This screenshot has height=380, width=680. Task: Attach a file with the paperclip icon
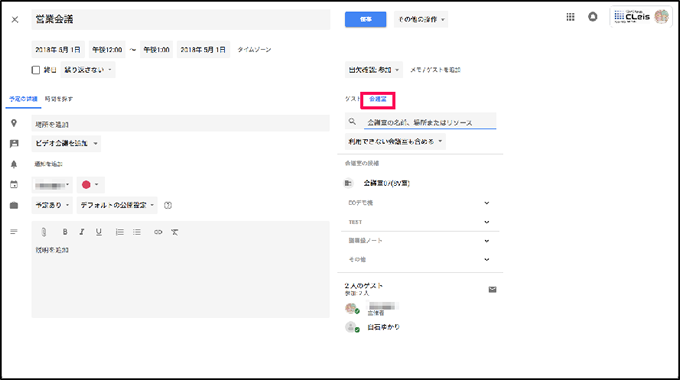(x=44, y=232)
